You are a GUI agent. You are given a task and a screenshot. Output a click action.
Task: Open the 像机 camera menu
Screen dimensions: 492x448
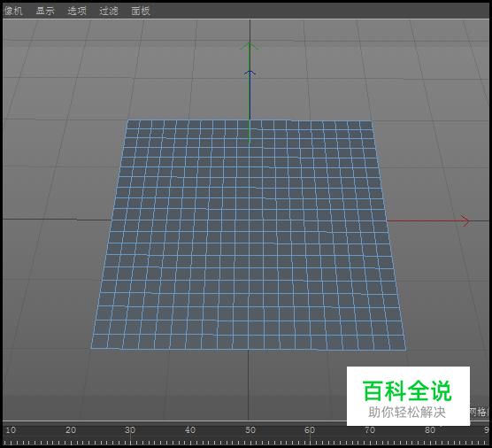pos(13,11)
